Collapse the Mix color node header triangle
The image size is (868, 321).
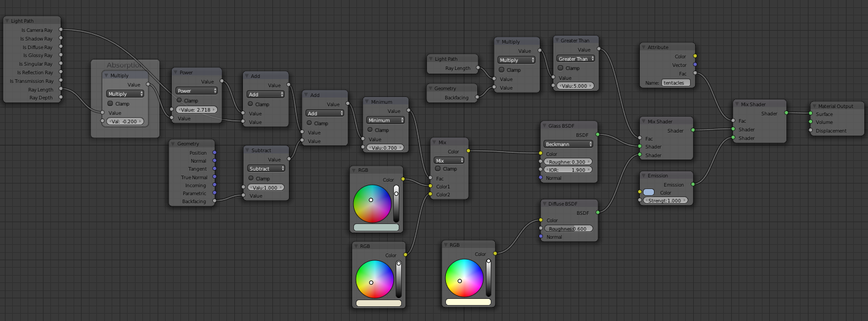[x=435, y=142]
